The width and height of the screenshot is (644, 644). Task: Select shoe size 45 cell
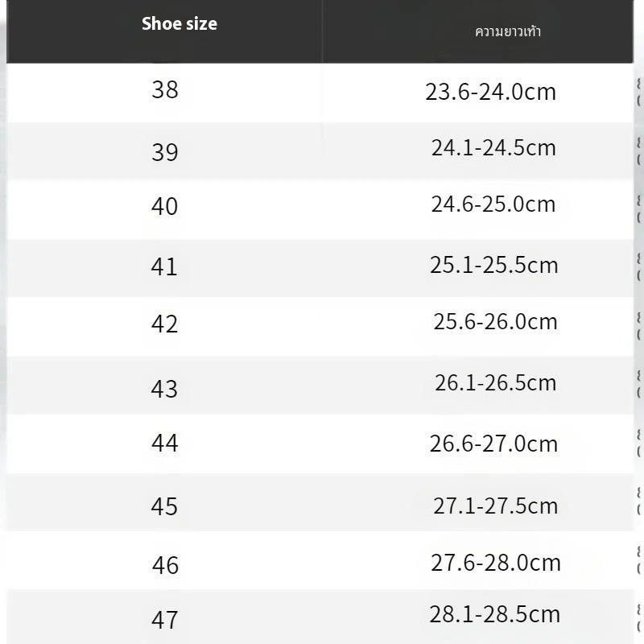164,506
